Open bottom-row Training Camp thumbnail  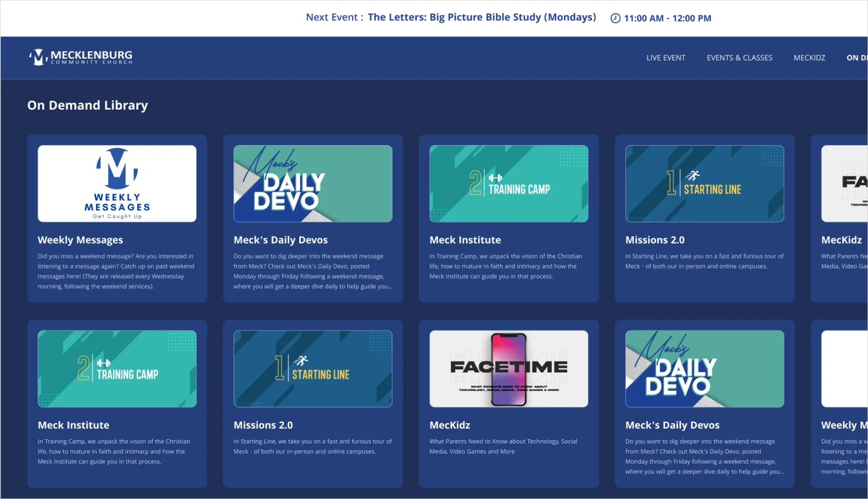117,369
